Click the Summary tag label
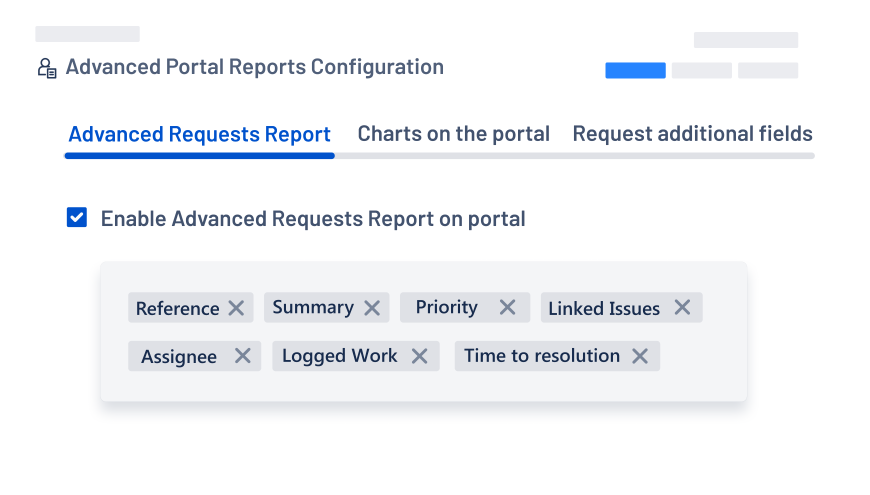Image resolution: width=870 pixels, height=495 pixels. click(312, 308)
